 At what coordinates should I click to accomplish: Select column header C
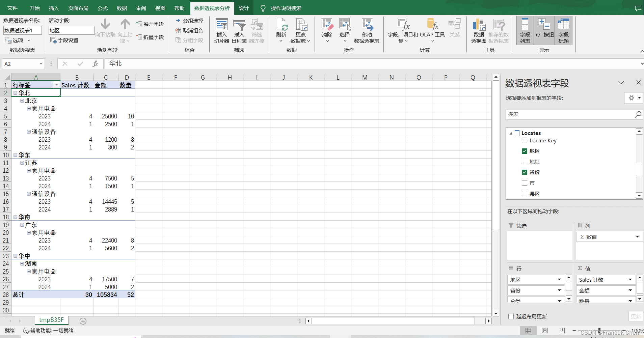tap(106, 77)
